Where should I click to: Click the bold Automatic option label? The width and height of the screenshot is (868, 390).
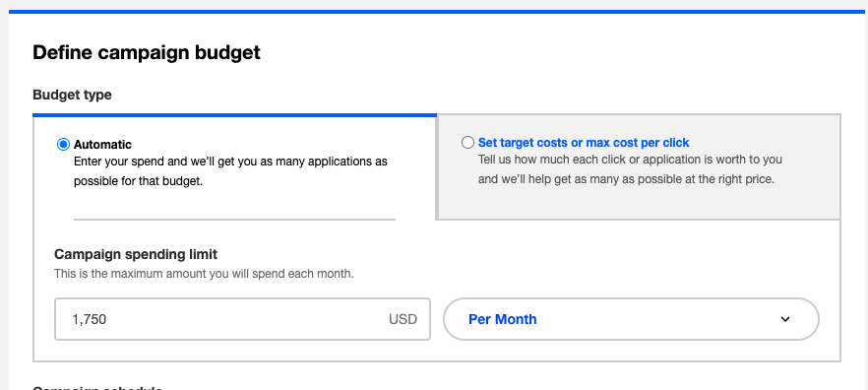pos(102,145)
